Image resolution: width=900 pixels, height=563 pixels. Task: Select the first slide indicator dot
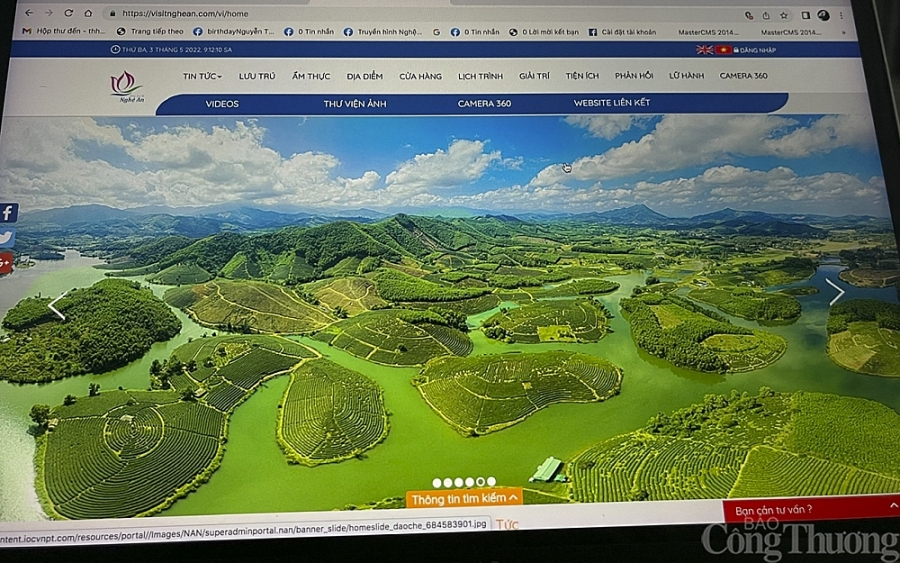pyautogui.click(x=437, y=483)
